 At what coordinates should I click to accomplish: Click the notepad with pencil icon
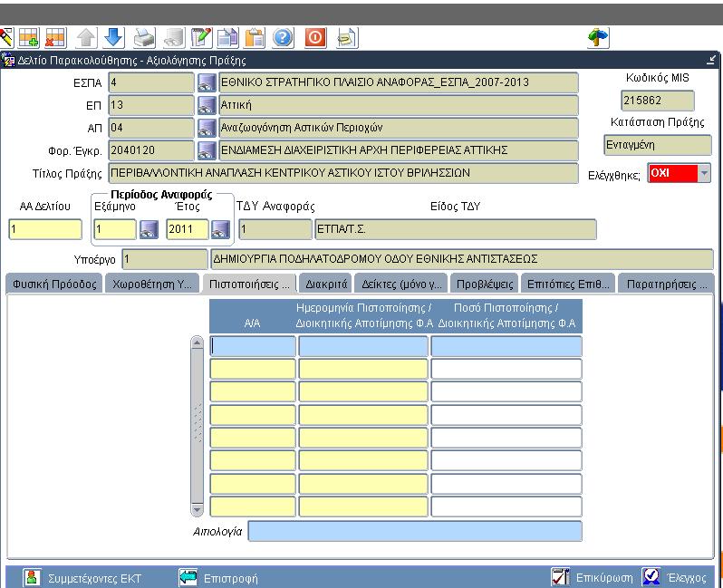pyautogui.click(x=201, y=37)
